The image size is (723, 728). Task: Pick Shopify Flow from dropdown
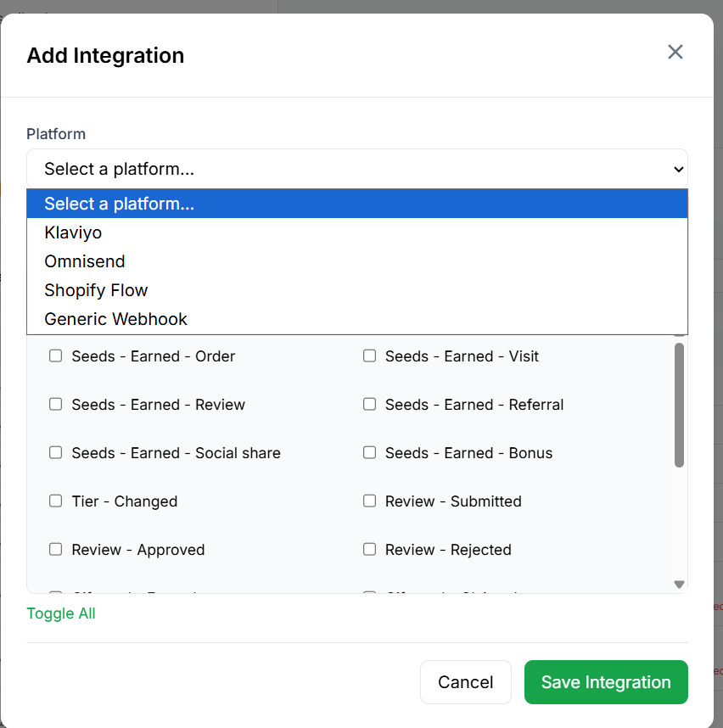(96, 290)
